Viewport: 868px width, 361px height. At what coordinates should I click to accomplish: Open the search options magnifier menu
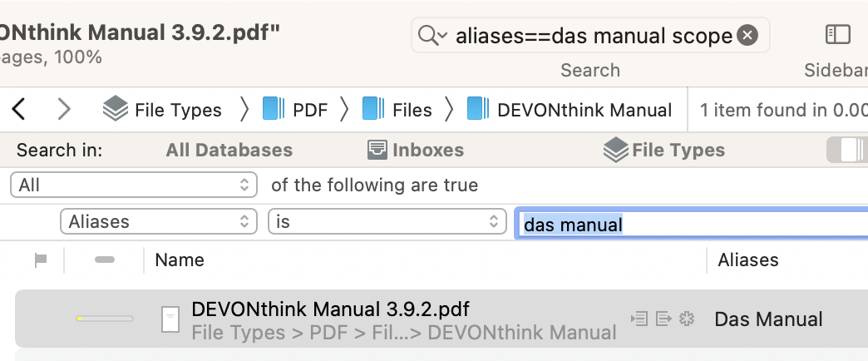click(x=432, y=36)
